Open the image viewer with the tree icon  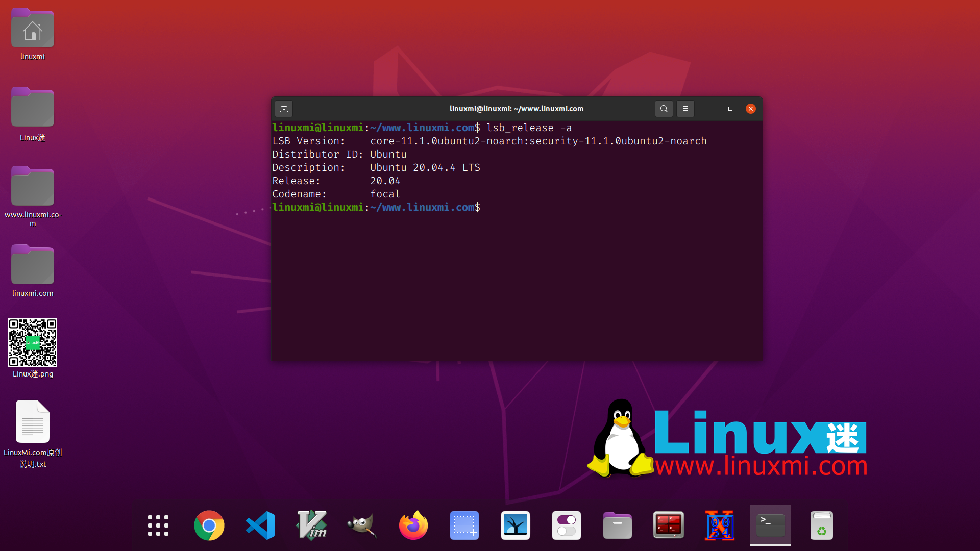tap(516, 525)
